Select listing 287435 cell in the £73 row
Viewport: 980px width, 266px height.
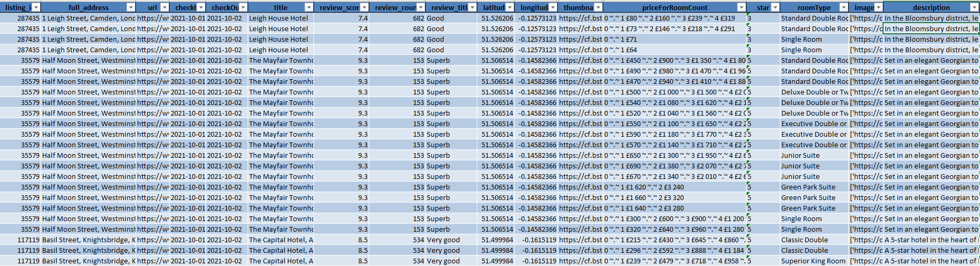click(21, 28)
